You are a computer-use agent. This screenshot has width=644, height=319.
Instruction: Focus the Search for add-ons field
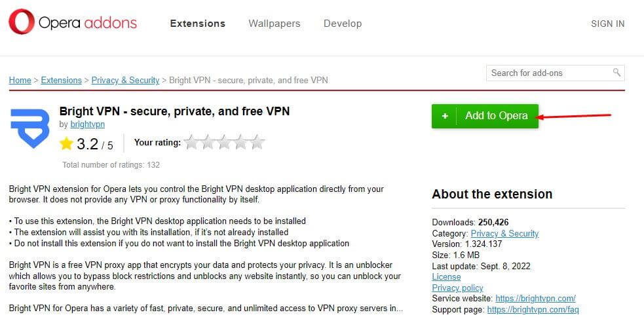549,73
